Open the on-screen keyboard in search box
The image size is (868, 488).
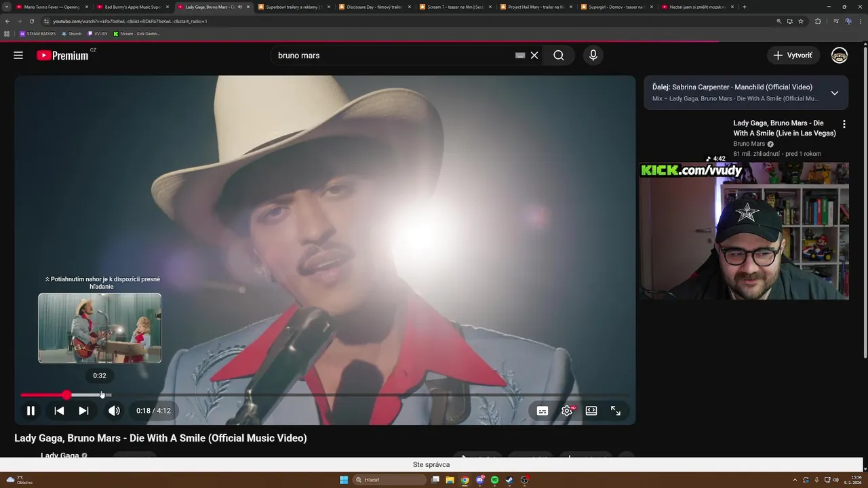point(520,56)
